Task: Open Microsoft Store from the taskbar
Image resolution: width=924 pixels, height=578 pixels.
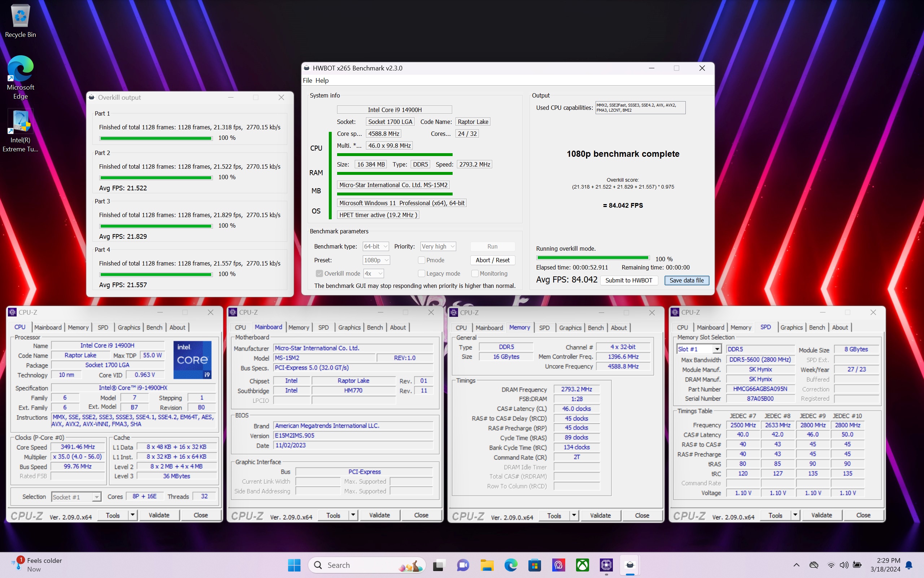Action: point(535,565)
